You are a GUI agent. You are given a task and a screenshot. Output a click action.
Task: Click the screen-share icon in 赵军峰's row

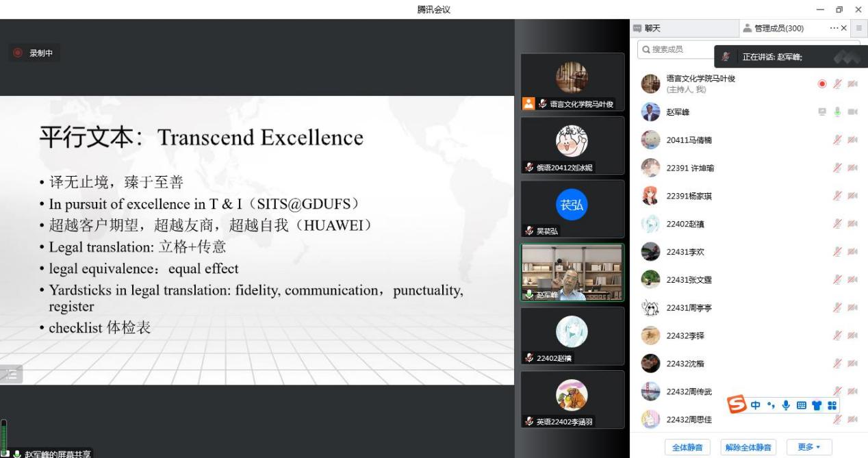tap(822, 112)
